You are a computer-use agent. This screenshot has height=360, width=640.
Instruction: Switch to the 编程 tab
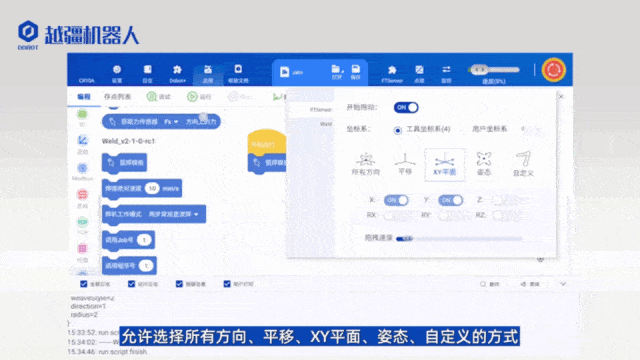tap(84, 97)
